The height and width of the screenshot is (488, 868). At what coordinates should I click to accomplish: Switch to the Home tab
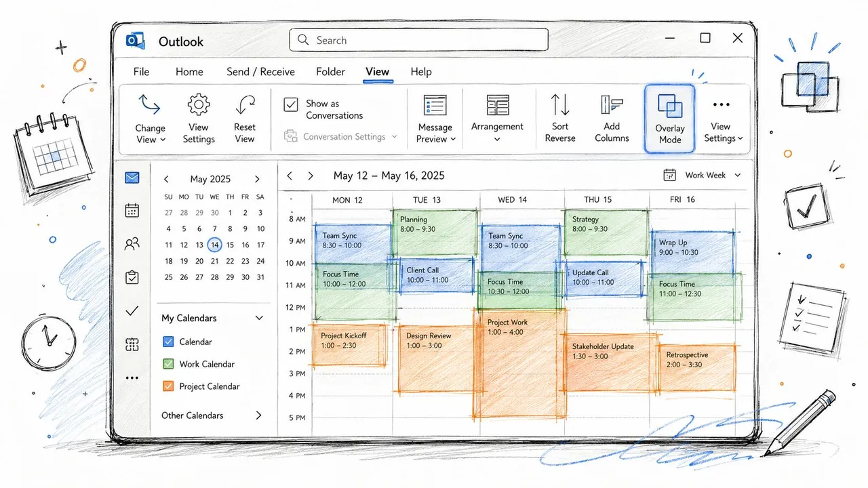(189, 72)
